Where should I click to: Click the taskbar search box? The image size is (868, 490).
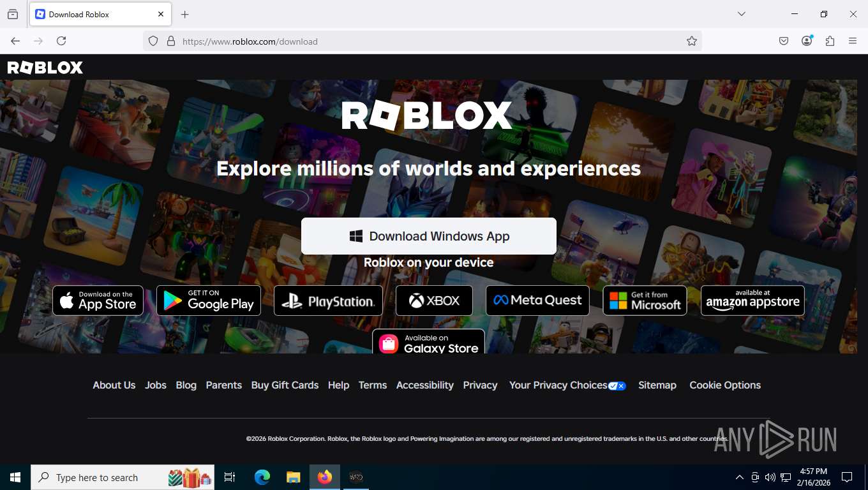123,477
